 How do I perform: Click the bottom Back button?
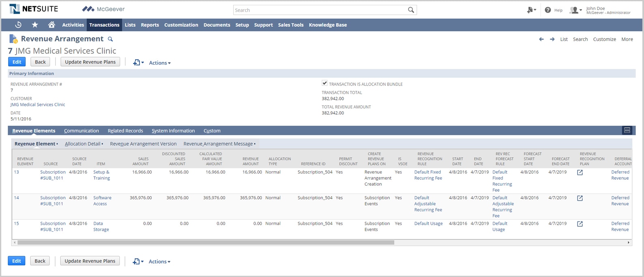tap(40, 261)
